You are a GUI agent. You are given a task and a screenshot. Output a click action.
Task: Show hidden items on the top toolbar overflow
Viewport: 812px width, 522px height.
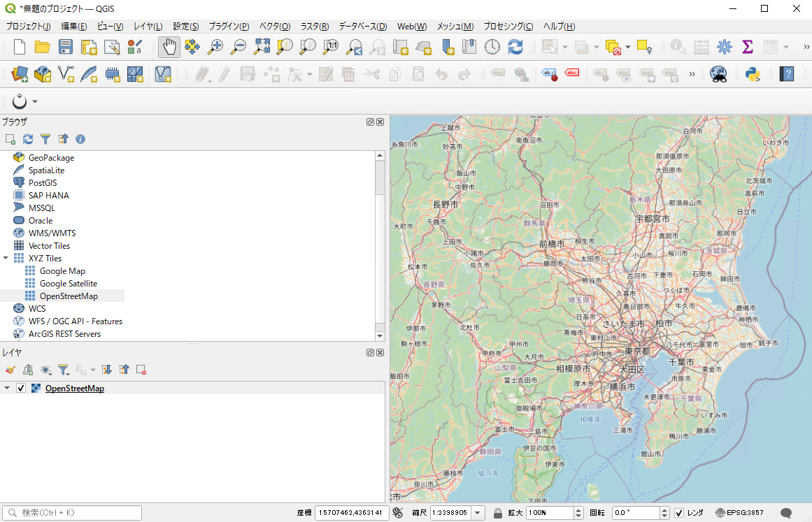pos(806,47)
